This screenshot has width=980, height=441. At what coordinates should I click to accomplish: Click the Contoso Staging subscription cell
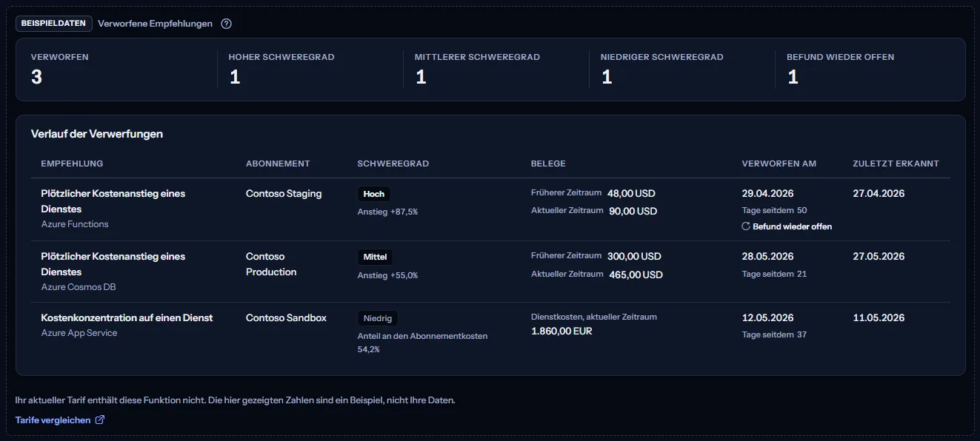284,194
